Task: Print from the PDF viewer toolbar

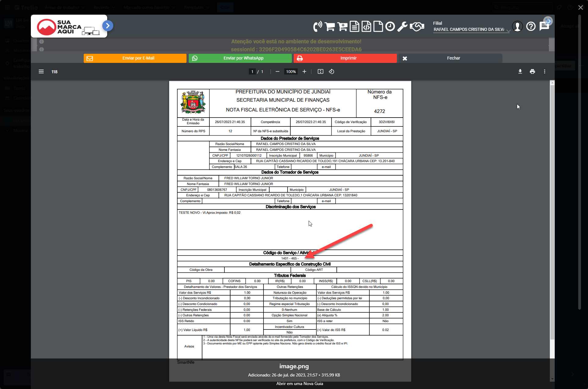Action: pos(532,71)
